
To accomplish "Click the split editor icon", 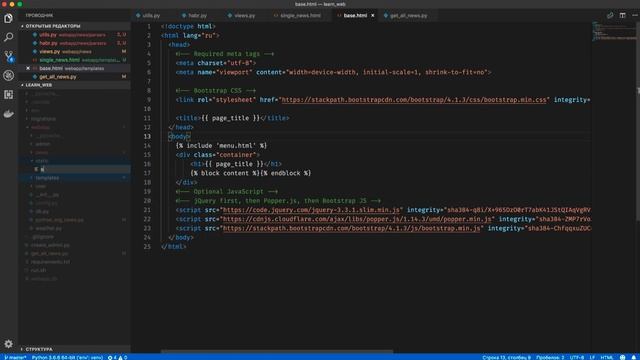I will [622, 16].
